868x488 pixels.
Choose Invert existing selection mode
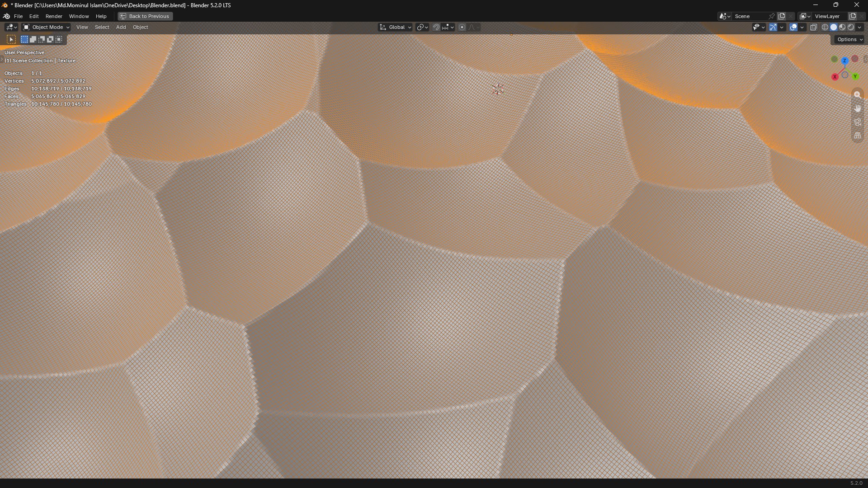[50, 40]
